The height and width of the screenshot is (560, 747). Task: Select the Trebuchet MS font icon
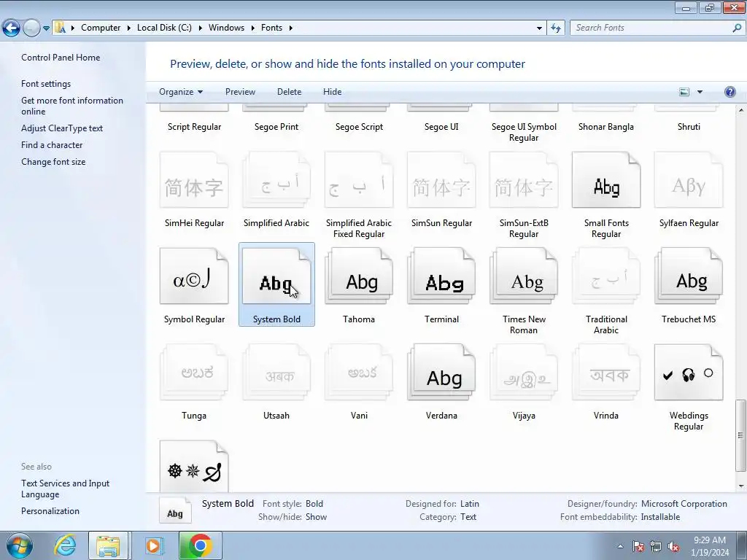689,276
